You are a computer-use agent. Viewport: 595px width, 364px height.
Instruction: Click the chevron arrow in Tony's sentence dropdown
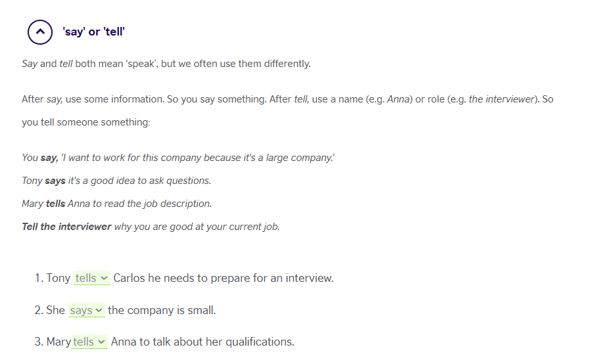(104, 279)
